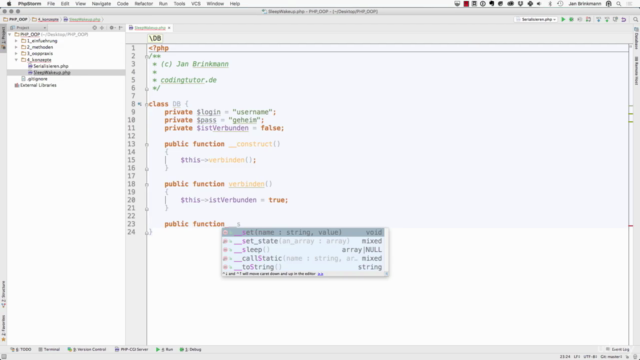Hide the Project panel with the hide icon
This screenshot has height=360, width=640.
120,28
